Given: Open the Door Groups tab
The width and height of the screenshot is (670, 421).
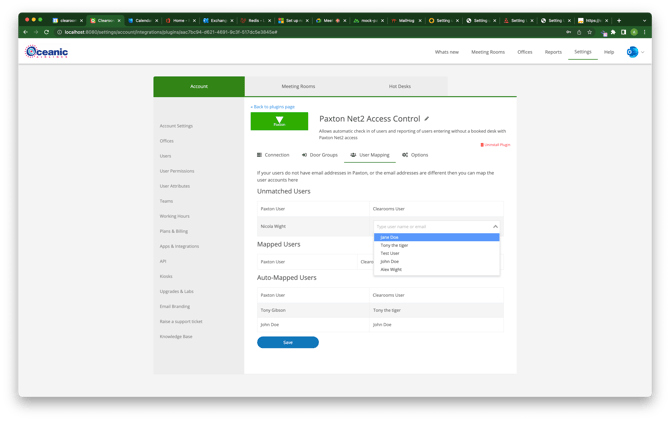Looking at the screenshot, I should (x=320, y=155).
